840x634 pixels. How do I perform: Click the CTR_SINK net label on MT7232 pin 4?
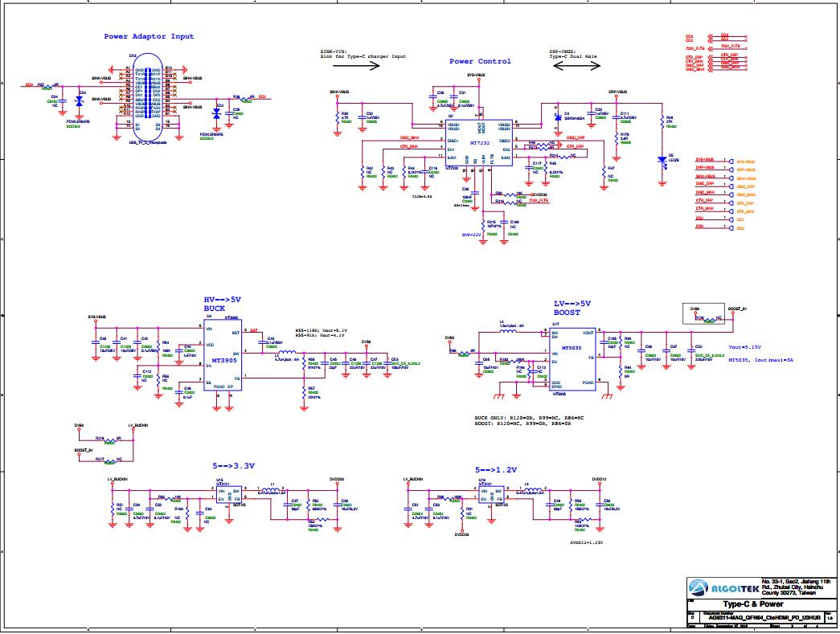pos(409,147)
